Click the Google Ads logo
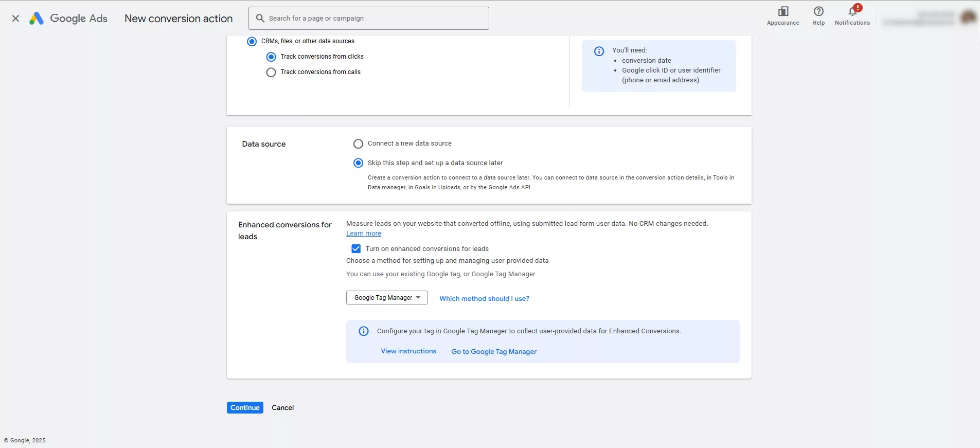This screenshot has width=980, height=448. [36, 19]
